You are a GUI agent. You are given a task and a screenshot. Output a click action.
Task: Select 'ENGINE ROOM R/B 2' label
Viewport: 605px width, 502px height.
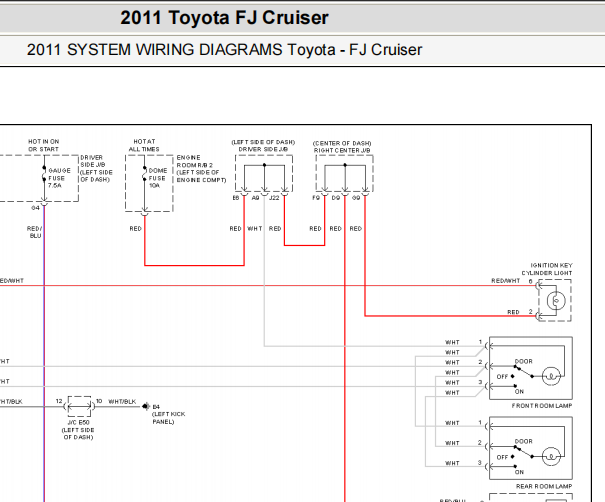(x=194, y=161)
